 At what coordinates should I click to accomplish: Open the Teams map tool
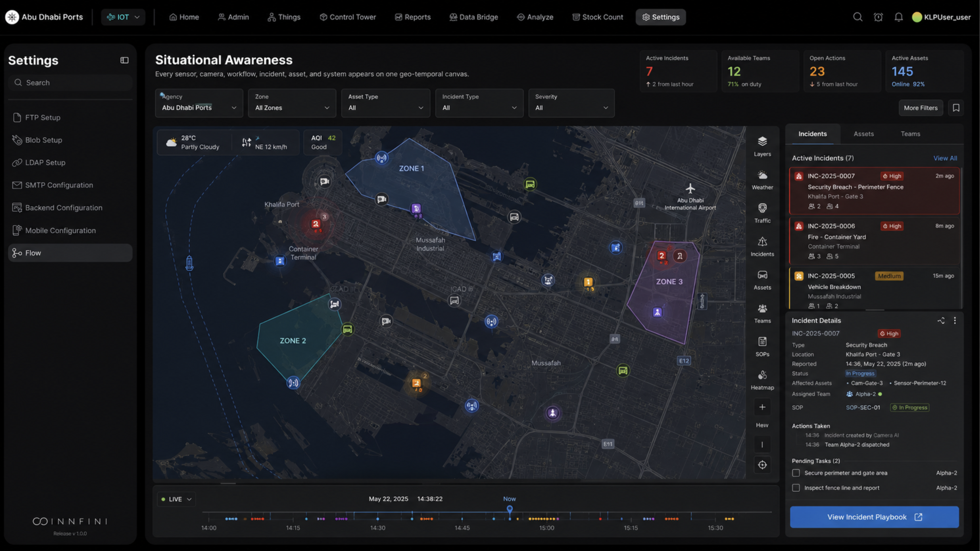(x=762, y=313)
